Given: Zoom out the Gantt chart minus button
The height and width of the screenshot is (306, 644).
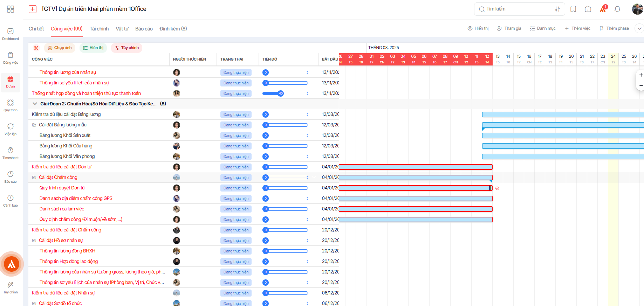Looking at the screenshot, I should coord(640,85).
